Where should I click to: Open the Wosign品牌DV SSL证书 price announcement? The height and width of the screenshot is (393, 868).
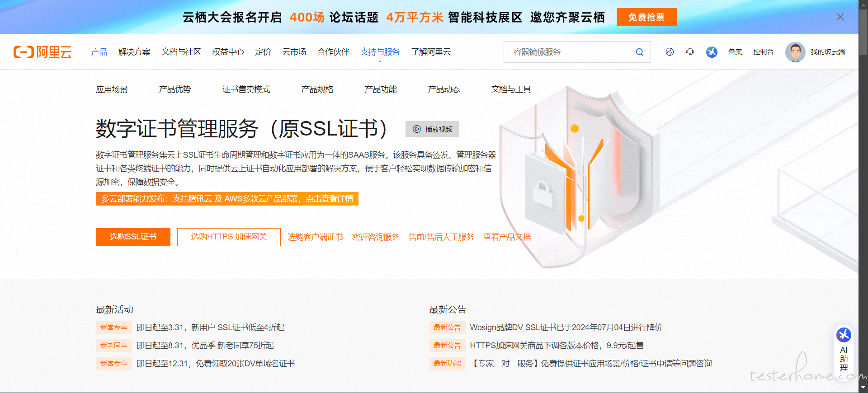(x=566, y=327)
